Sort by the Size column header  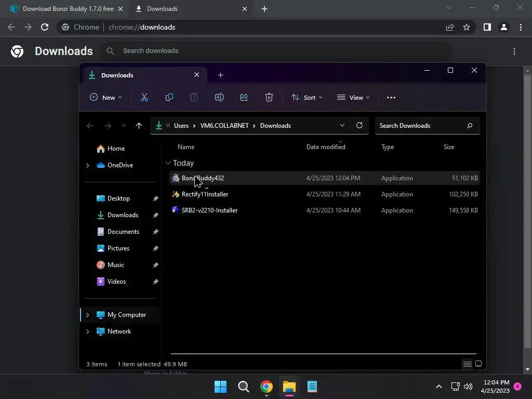coord(448,147)
